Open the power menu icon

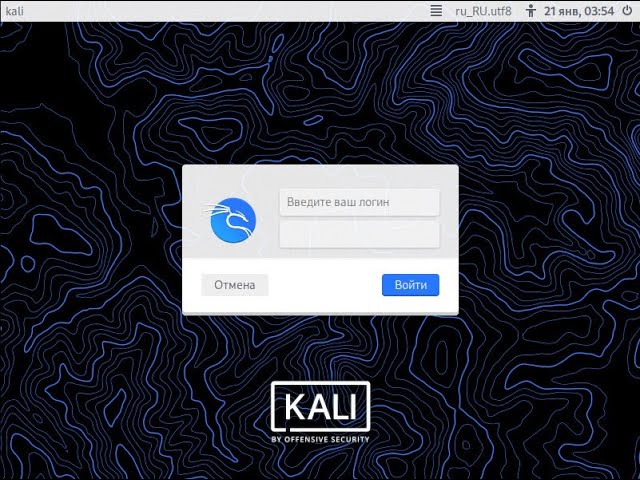pos(627,10)
